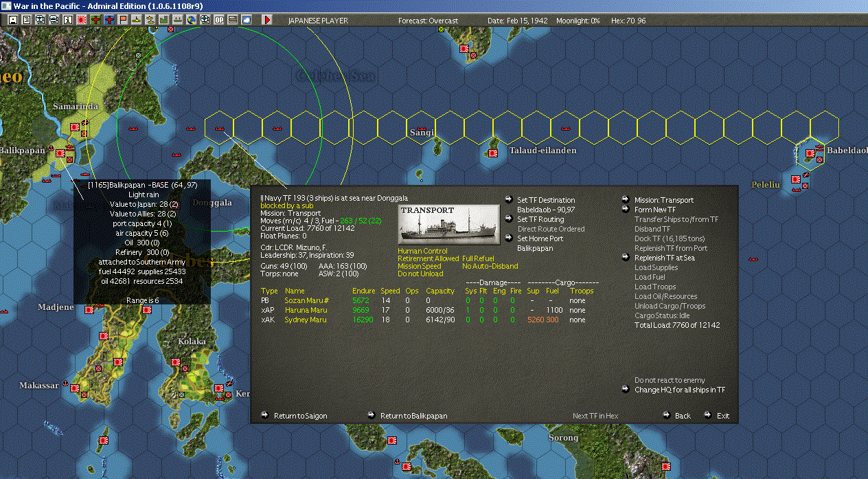Toggle the Human Control setting
Image resolution: width=868 pixels, height=479 pixels.
422,251
